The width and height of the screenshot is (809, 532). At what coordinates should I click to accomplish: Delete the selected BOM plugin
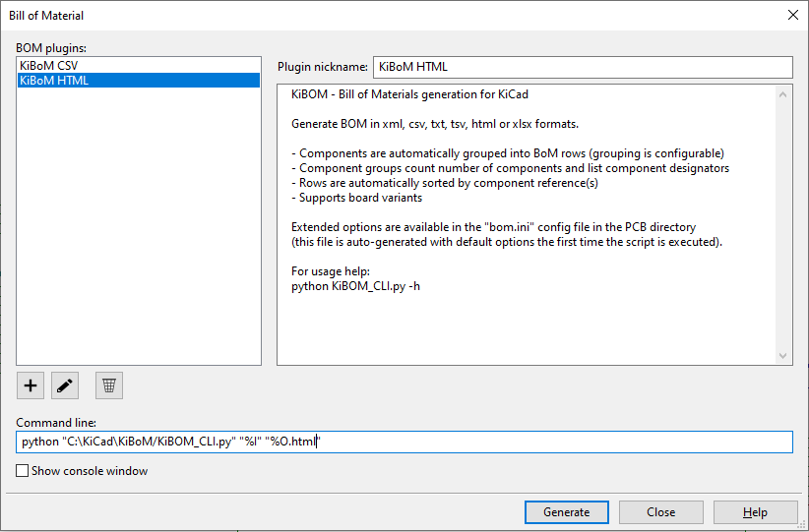point(109,385)
